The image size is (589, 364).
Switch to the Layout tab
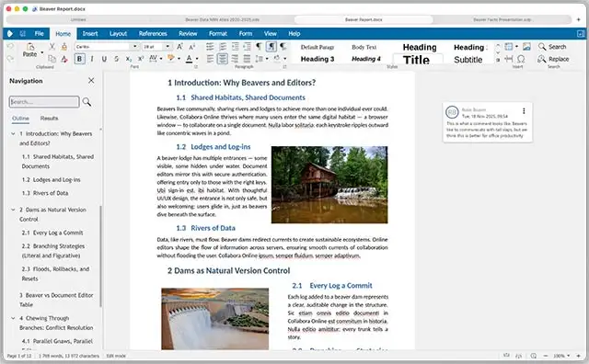click(118, 33)
